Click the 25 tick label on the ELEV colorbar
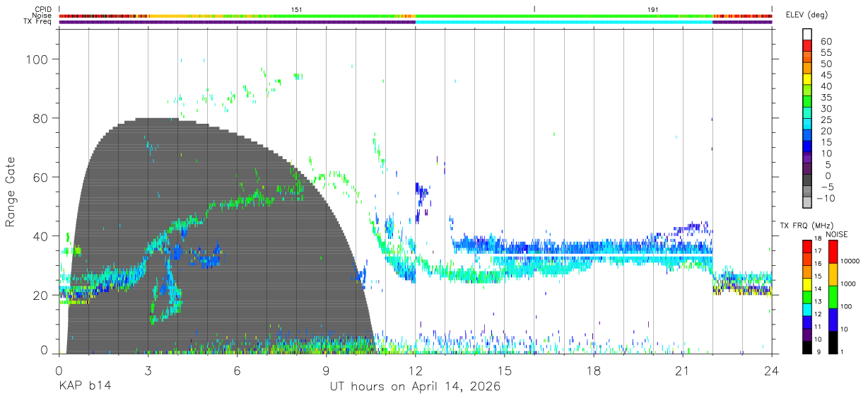868x401 pixels. (826, 120)
